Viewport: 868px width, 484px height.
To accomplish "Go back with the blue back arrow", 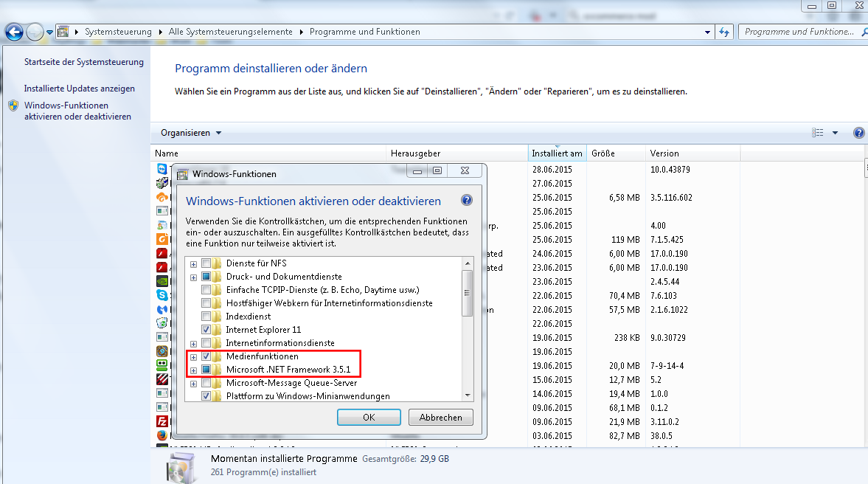I will click(x=15, y=32).
